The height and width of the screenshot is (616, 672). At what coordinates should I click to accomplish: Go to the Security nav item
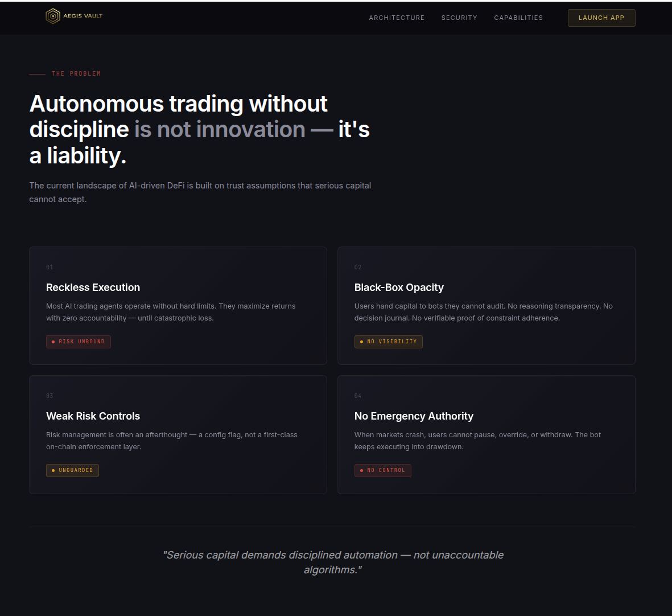click(x=459, y=18)
